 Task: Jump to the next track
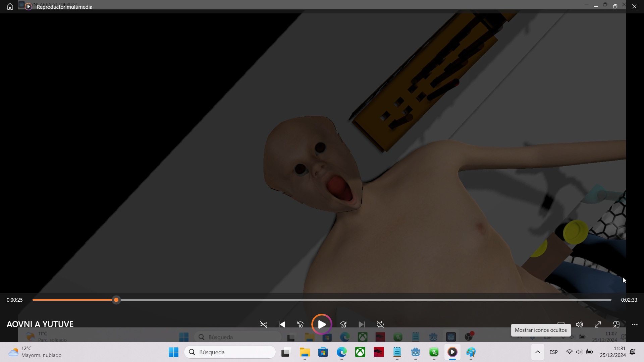[x=362, y=324]
